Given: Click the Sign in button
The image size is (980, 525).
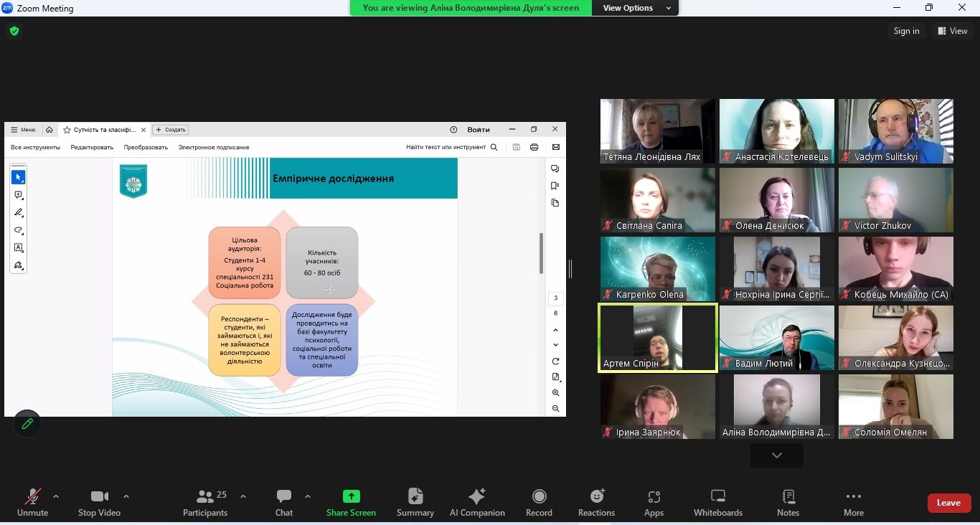Looking at the screenshot, I should (x=906, y=31).
